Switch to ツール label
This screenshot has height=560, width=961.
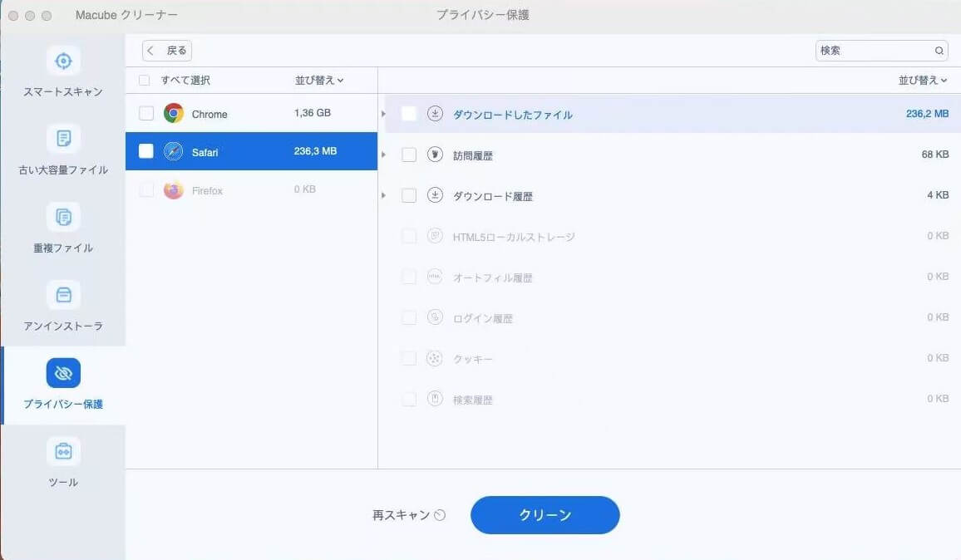tap(63, 482)
